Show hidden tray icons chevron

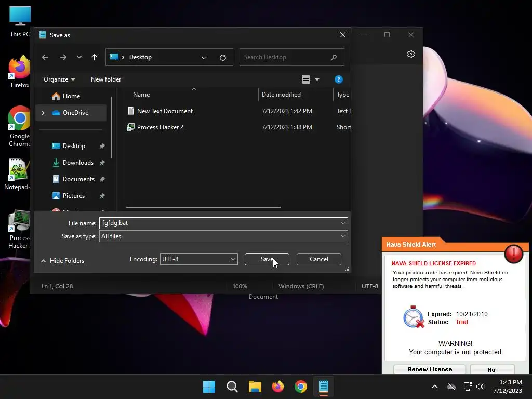pyautogui.click(x=435, y=387)
